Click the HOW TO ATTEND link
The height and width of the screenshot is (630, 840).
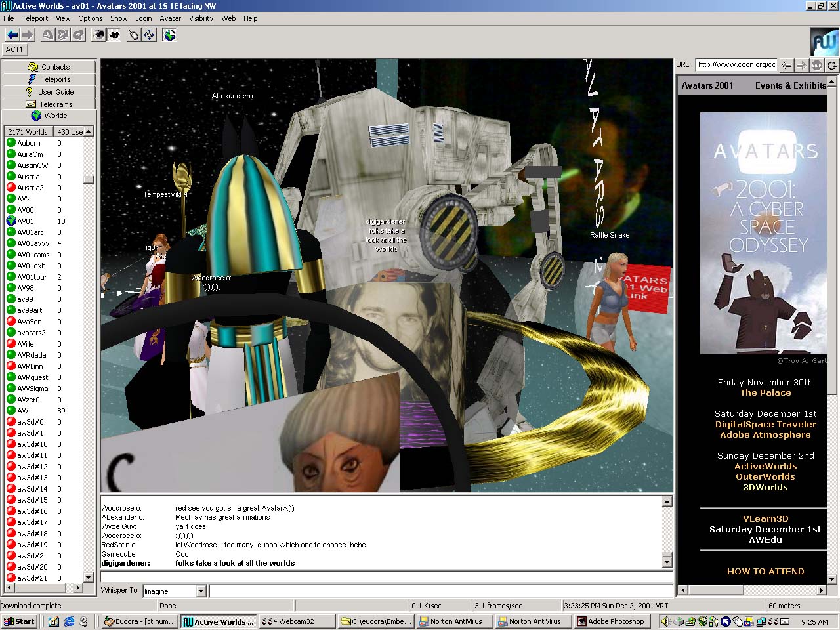765,571
